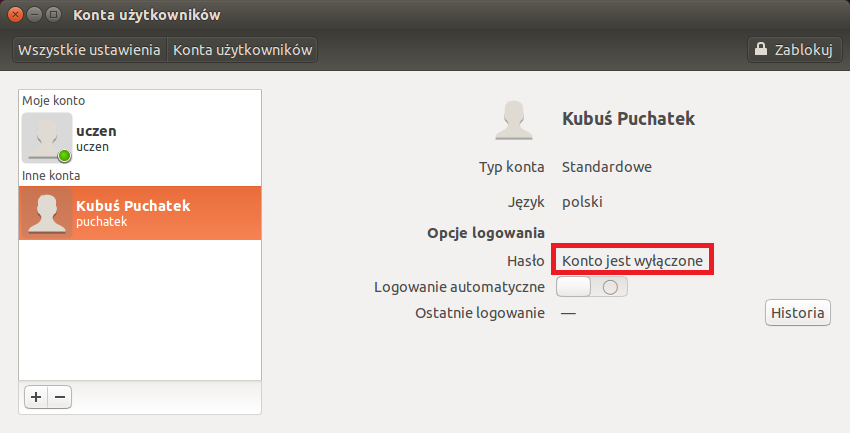Open the Historia login history
This screenshot has width=850, height=433.
pos(797,313)
